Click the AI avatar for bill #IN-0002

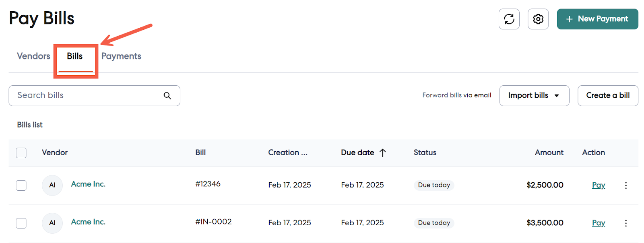click(52, 223)
